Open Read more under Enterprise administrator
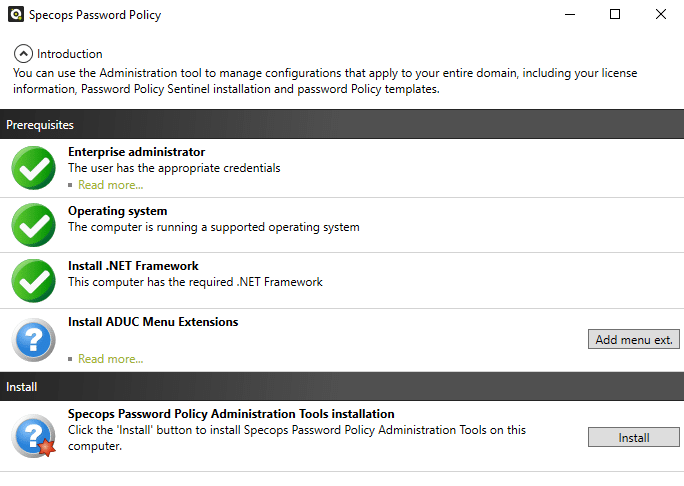The height and width of the screenshot is (486, 684). [x=110, y=185]
